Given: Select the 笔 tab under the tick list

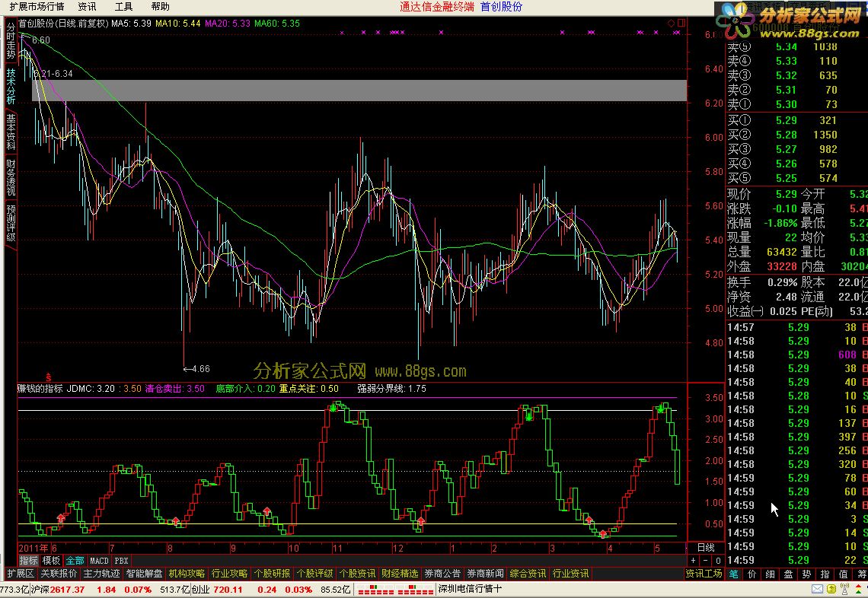Looking at the screenshot, I should 733,574.
